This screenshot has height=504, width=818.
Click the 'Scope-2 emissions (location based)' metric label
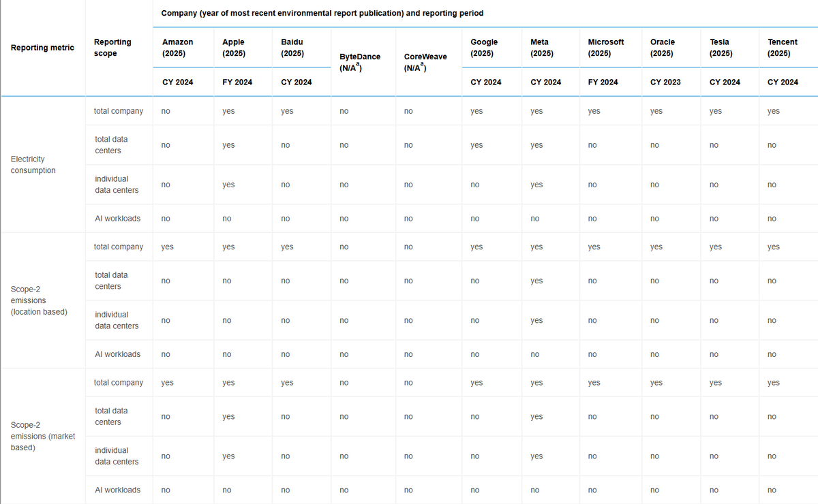39,300
